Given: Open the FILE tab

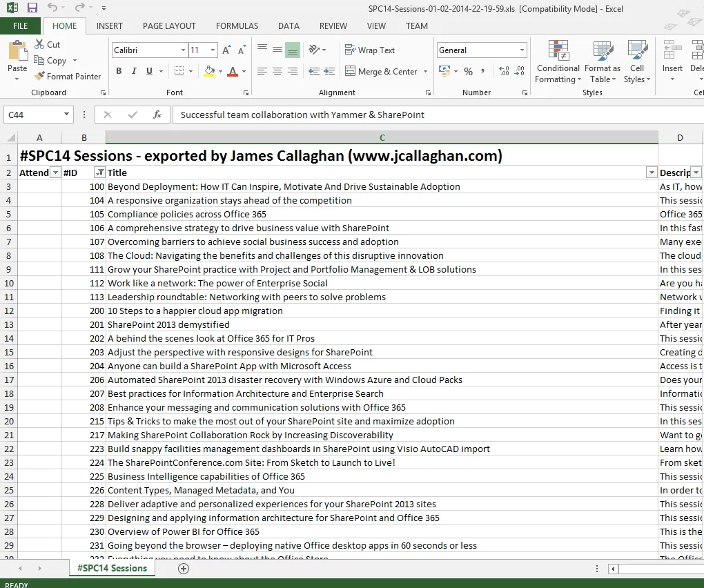Looking at the screenshot, I should tap(20, 26).
